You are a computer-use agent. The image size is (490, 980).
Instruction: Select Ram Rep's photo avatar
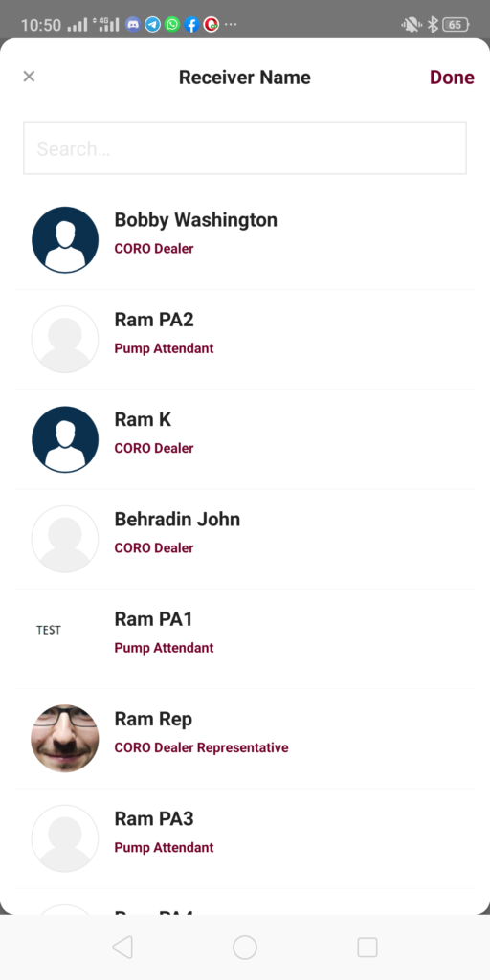point(65,739)
